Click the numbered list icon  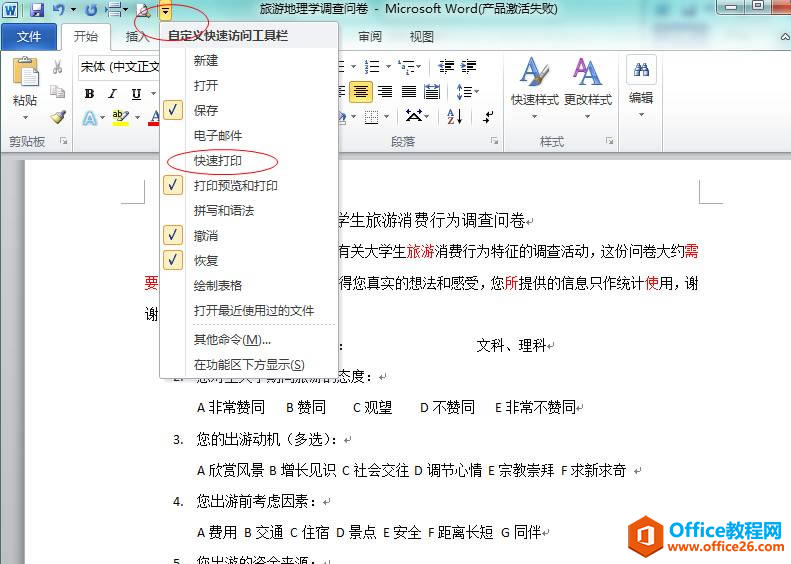coord(372,67)
